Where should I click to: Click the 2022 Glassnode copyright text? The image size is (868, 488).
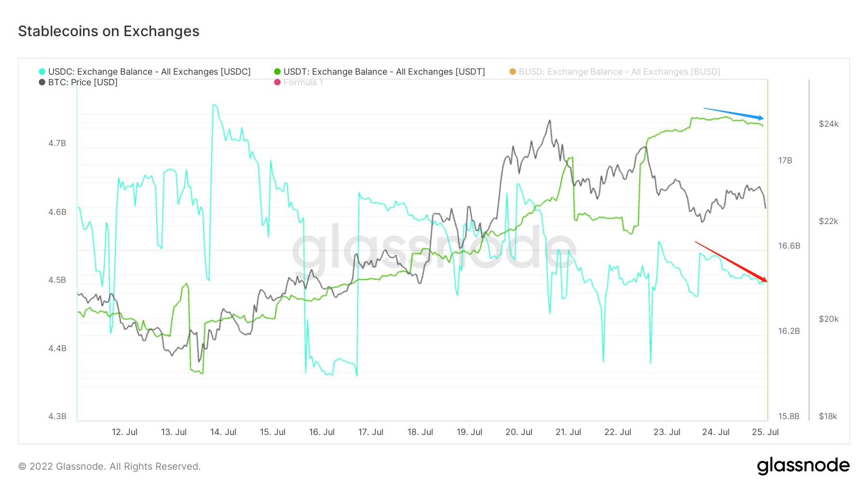click(x=109, y=466)
